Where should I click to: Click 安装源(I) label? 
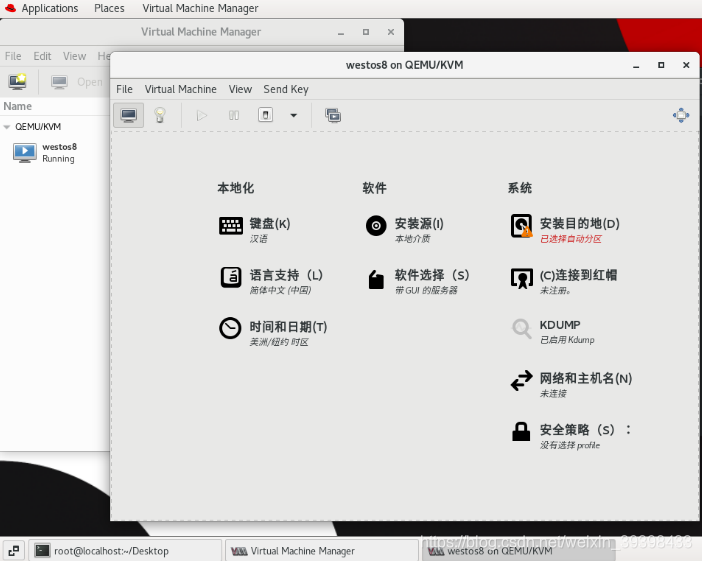click(419, 223)
